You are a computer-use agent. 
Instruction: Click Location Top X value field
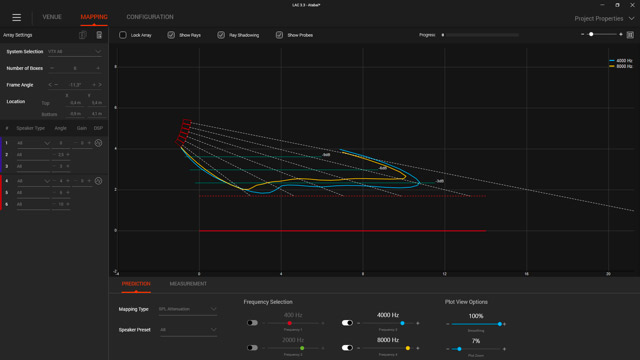pos(75,103)
